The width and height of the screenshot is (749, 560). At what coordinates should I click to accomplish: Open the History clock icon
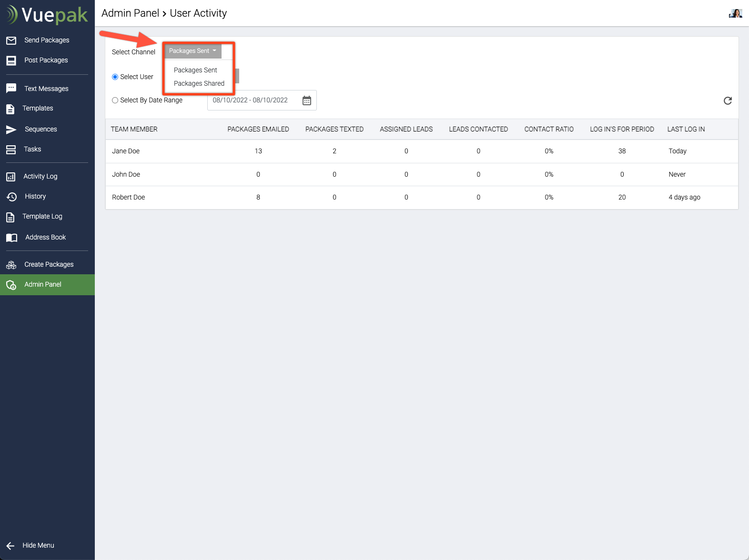[11, 197]
